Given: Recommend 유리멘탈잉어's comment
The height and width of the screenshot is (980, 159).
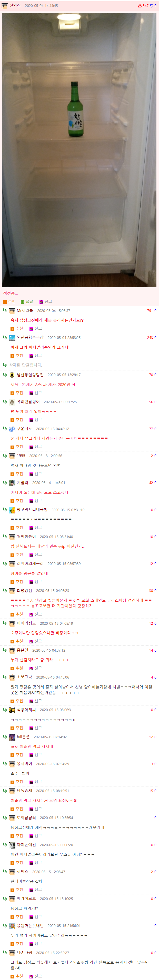Looking at the screenshot, I should [x=17, y=420].
